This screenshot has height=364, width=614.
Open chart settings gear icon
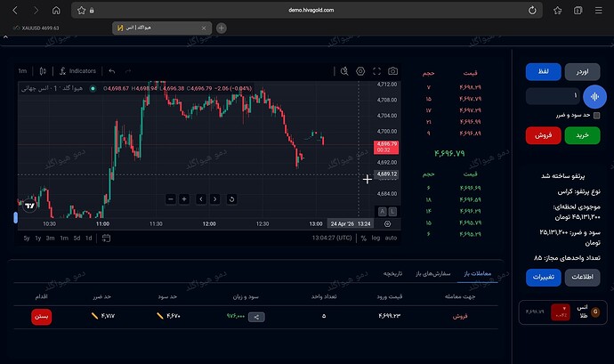(360, 71)
